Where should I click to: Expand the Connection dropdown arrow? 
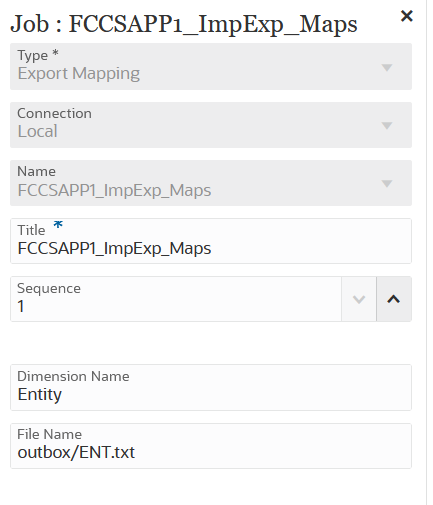[387, 126]
